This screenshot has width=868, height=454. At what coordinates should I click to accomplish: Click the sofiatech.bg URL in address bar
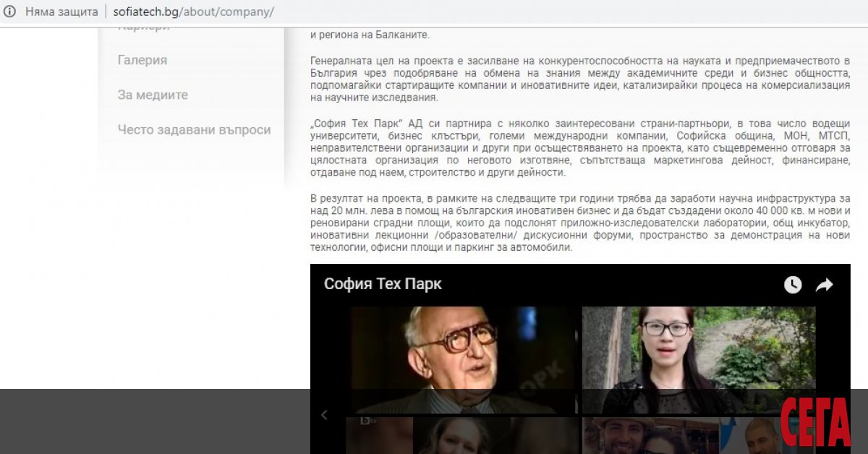coord(194,12)
